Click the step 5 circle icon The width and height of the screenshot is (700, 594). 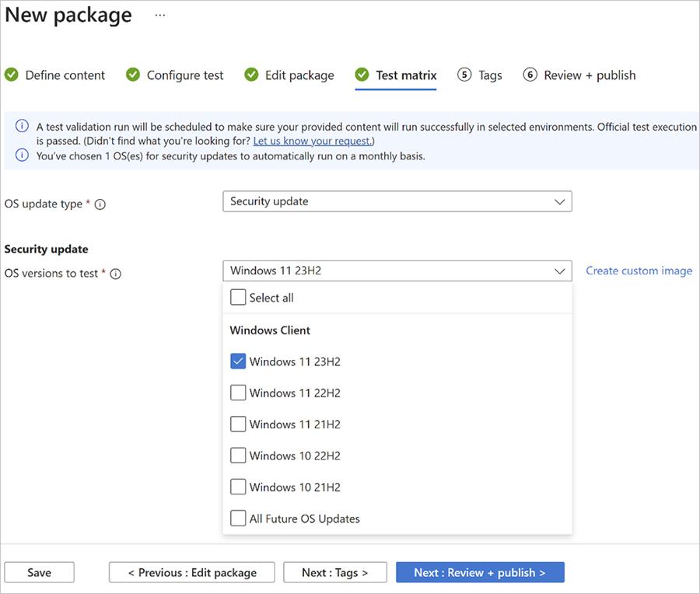(464, 75)
